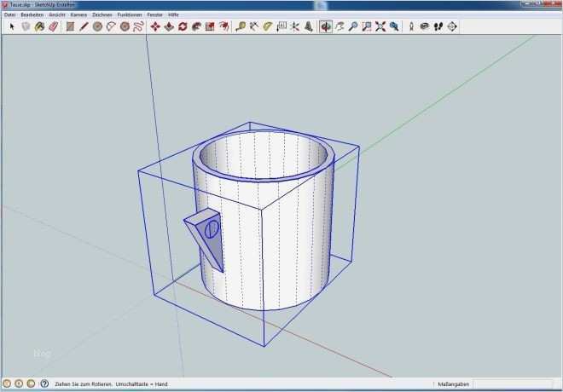The width and height of the screenshot is (563, 392).
Task: Activate the Walk footprints tool
Action: pos(437,26)
